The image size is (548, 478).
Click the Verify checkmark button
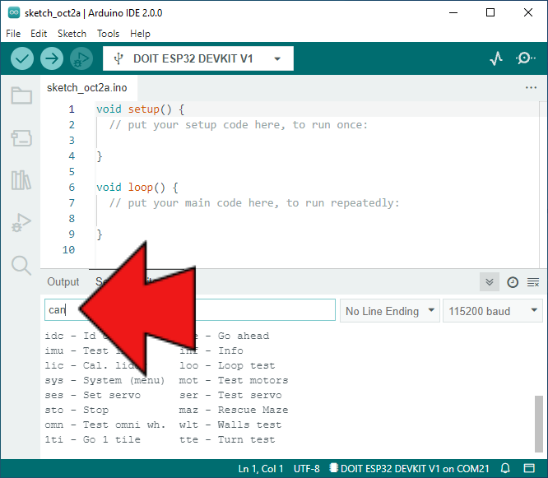22,58
